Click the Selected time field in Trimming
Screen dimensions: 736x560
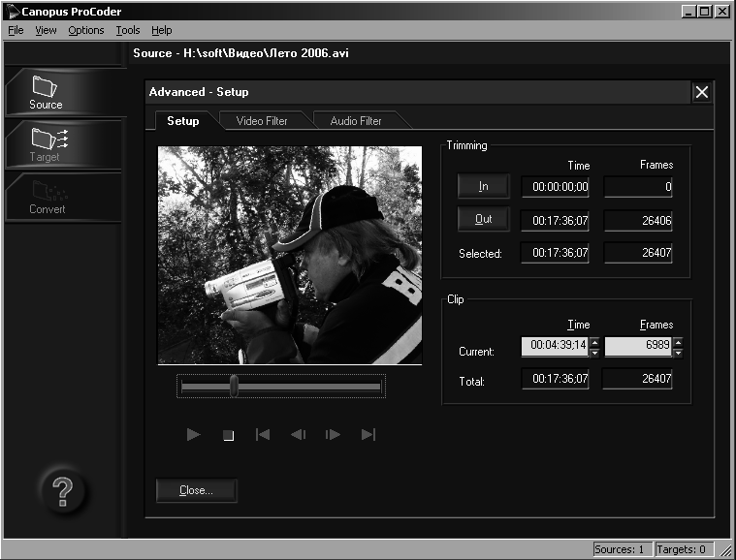coord(555,253)
